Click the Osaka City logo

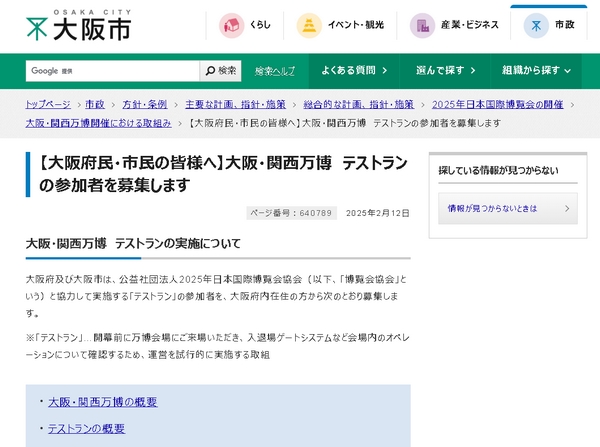coord(79,25)
